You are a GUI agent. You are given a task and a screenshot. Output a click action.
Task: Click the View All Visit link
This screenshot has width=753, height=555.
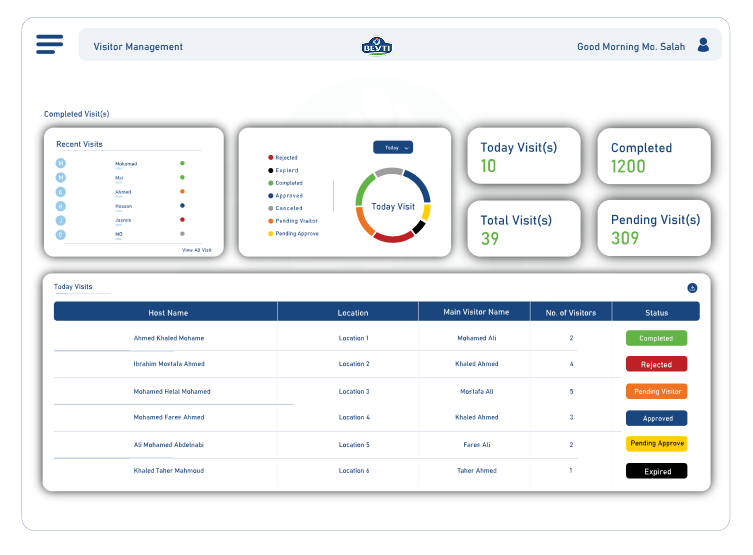pos(196,250)
